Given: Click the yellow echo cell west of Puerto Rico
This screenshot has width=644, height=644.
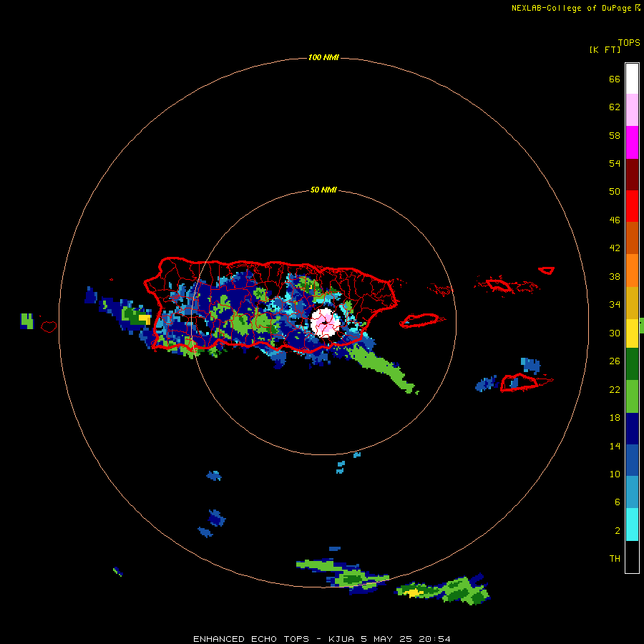Looking at the screenshot, I should click(145, 318).
